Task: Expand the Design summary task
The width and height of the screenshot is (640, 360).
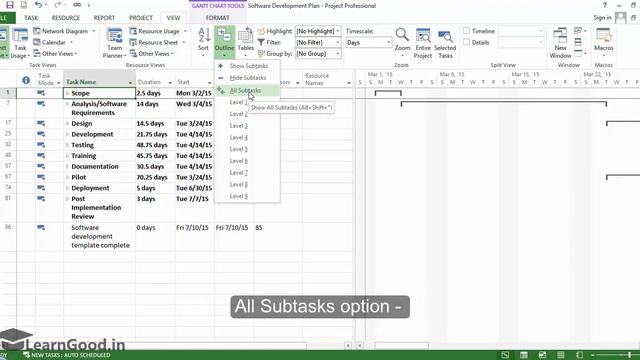Action: click(x=67, y=123)
